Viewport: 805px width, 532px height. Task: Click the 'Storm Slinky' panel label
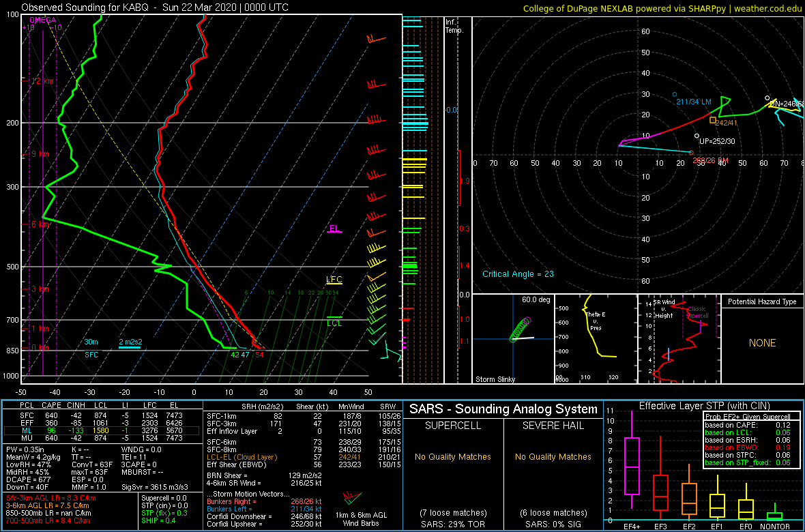click(495, 379)
